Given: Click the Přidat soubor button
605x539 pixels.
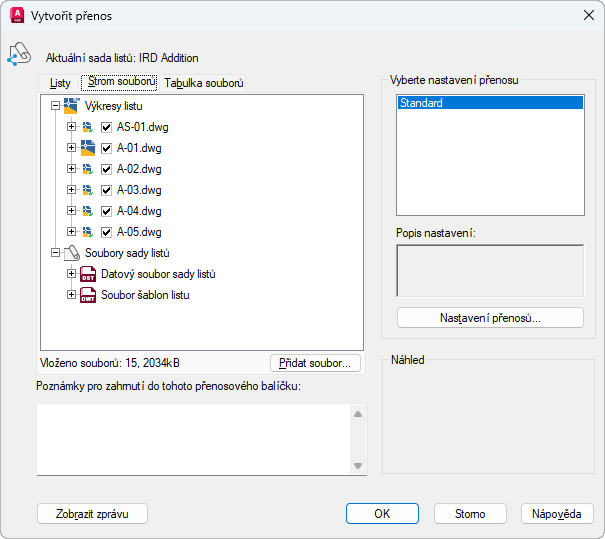Looking at the screenshot, I should click(x=315, y=363).
